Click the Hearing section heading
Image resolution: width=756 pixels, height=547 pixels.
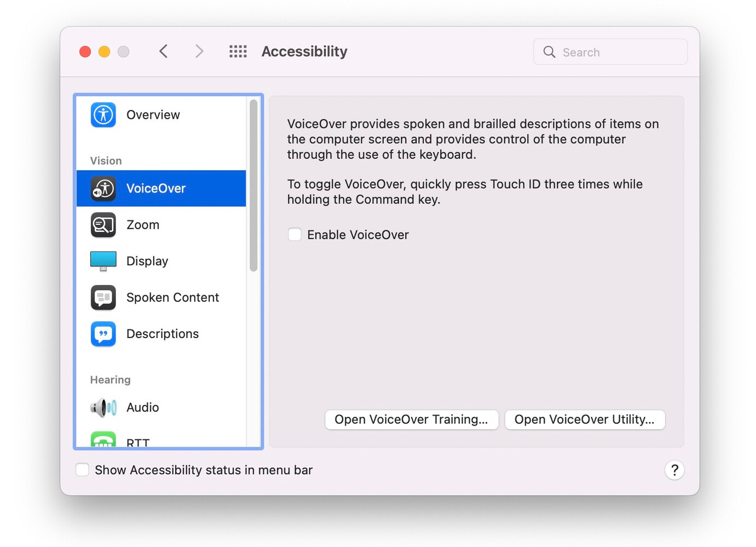coord(110,380)
